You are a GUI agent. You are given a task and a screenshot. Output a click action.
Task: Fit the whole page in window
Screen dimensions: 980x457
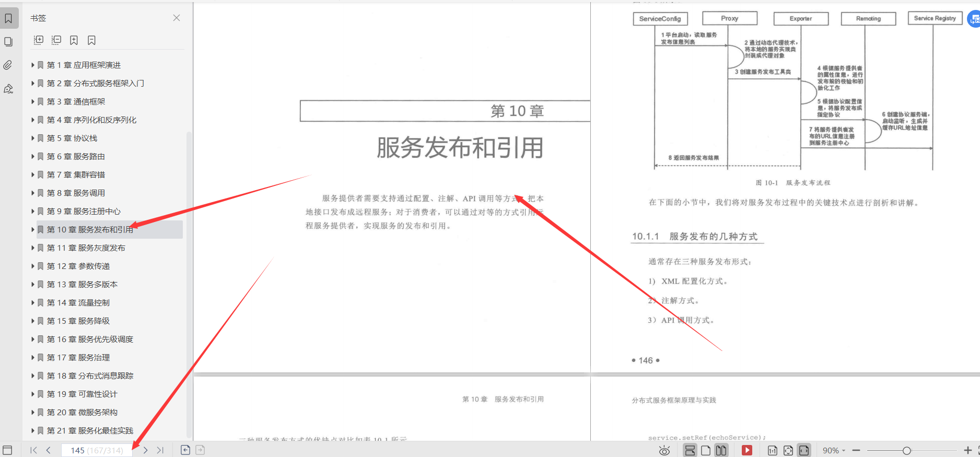[788, 450]
